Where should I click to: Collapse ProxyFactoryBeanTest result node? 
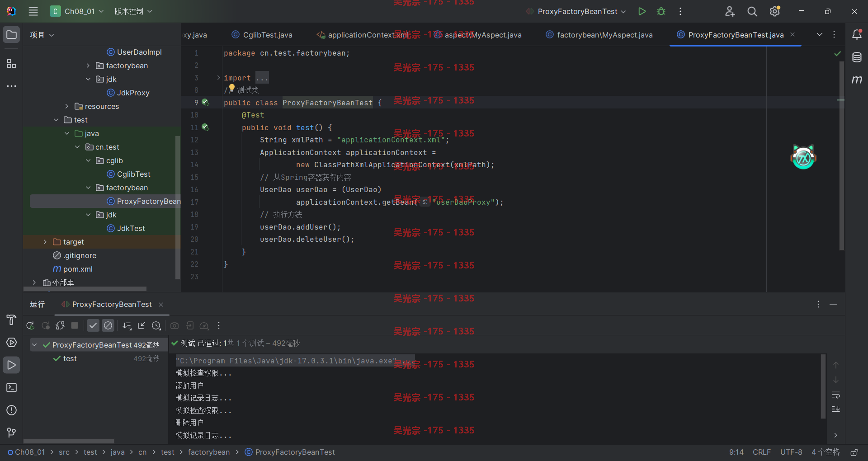34,345
